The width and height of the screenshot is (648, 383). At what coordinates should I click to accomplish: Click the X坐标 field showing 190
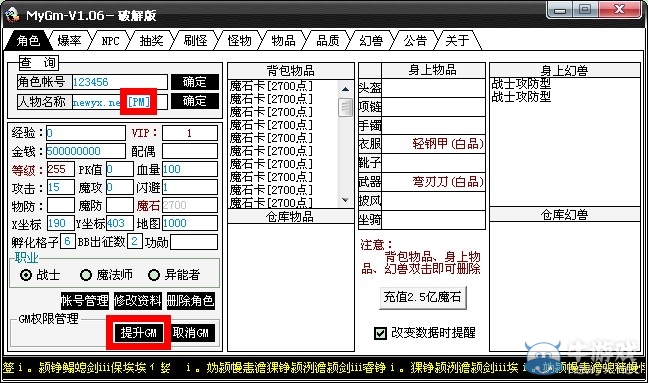(61, 223)
